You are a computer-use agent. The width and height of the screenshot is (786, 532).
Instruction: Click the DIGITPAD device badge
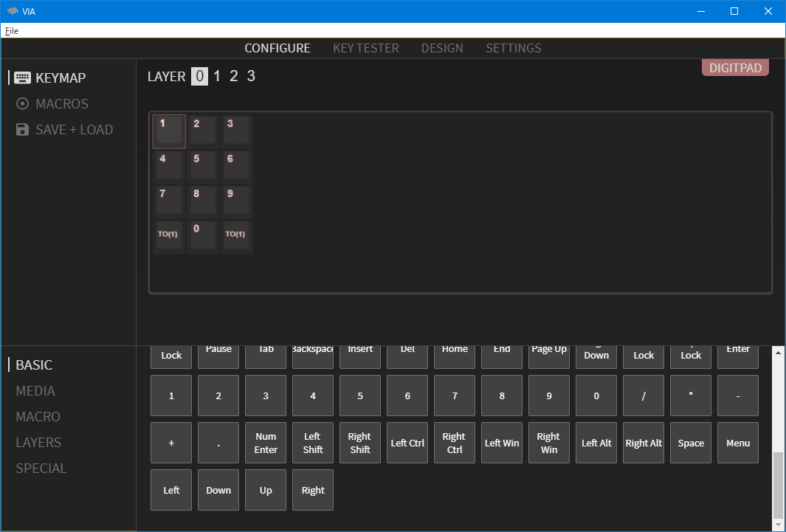(735, 68)
